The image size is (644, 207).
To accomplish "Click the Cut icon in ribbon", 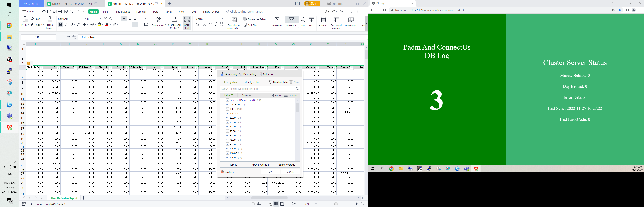I will [34, 19].
